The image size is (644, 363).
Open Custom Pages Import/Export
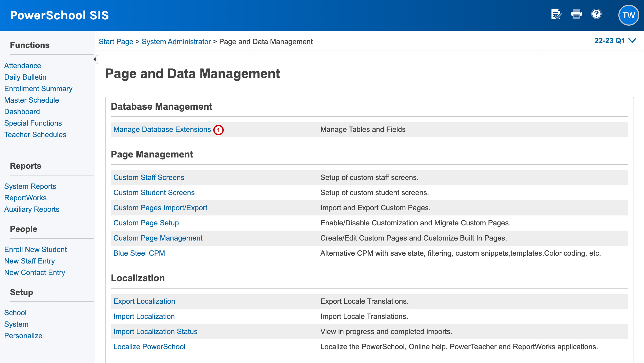click(160, 208)
